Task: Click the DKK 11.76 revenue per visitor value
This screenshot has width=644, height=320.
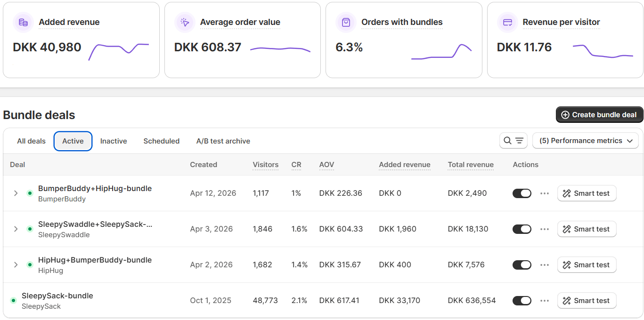Action: point(524,48)
